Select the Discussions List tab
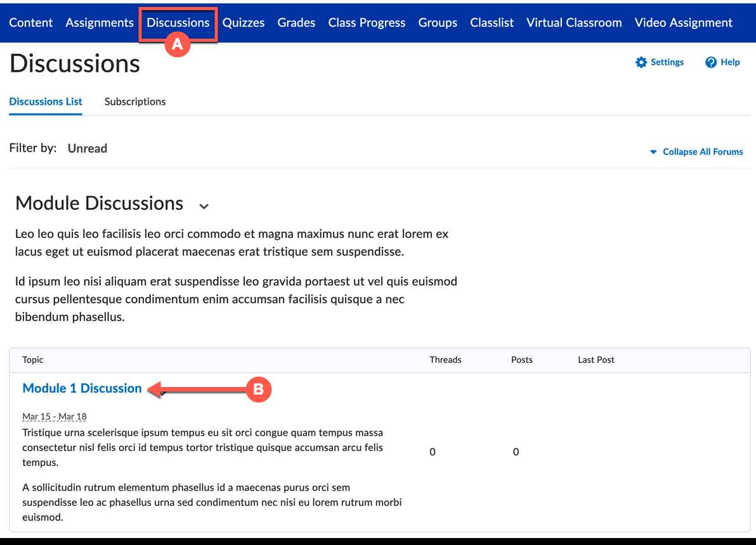756x545 pixels. (x=46, y=102)
